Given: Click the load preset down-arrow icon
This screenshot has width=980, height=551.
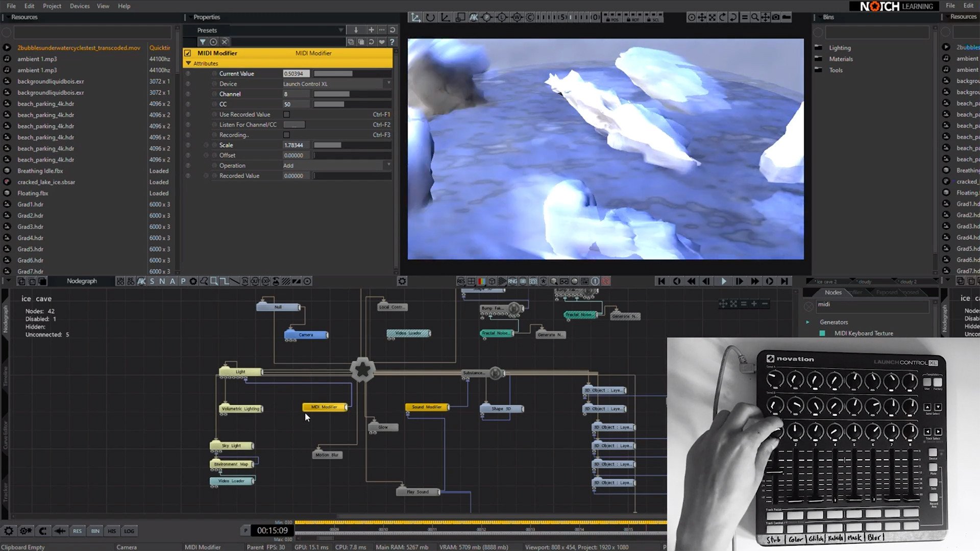Looking at the screenshot, I should point(356,30).
